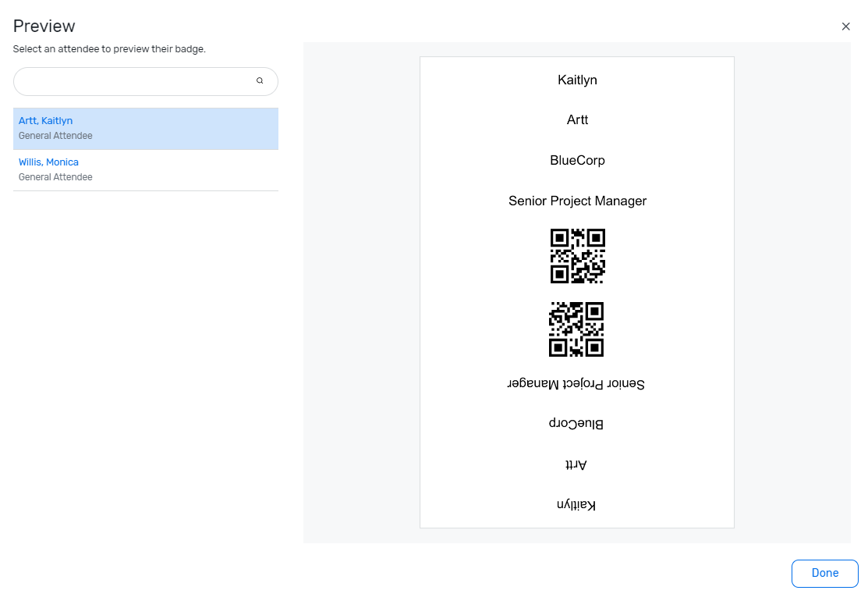Image resolution: width=868 pixels, height=601 pixels.
Task: Click the upside-down Kaitlyn text
Action: [576, 505]
